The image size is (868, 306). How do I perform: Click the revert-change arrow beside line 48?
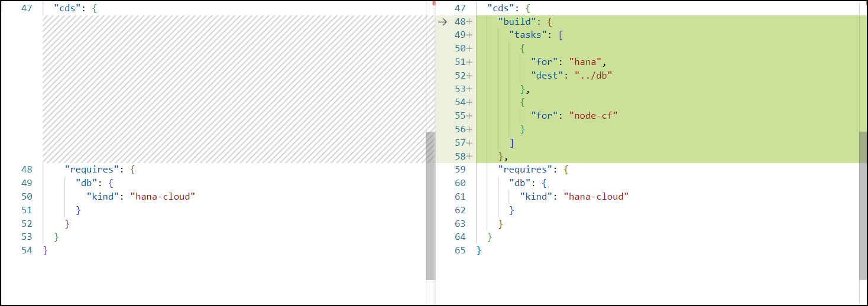(442, 22)
